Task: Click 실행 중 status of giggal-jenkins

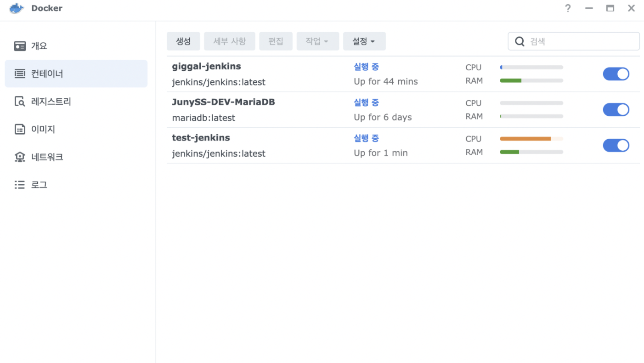Action: click(366, 67)
